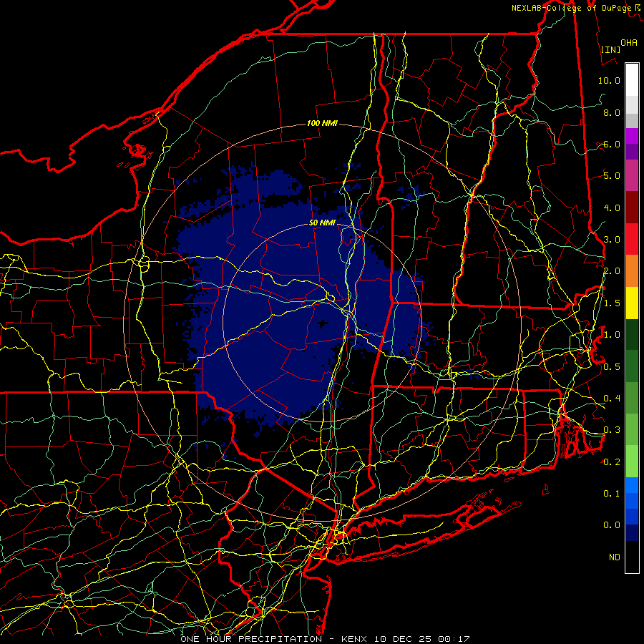
Task: Click the NEXLAB-College of DuPage credit text
Action: coord(571,8)
